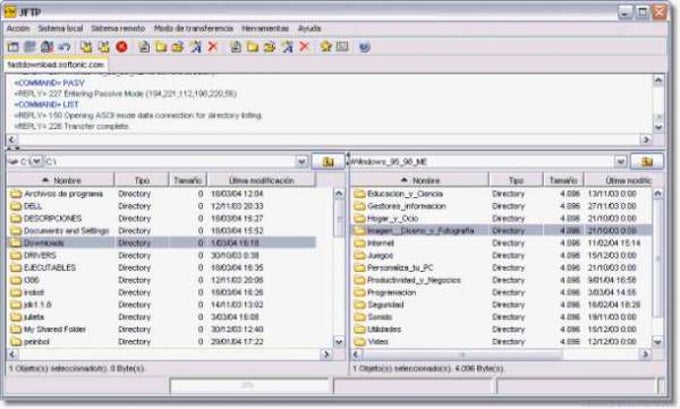Click the grey panel icon next to the star
This screenshot has height=409, width=680.
point(343,46)
